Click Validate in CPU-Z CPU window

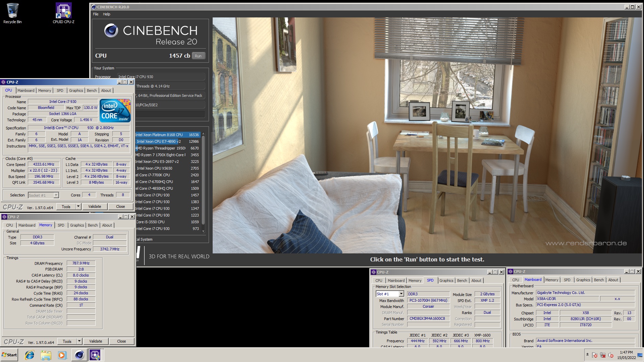coord(95,206)
